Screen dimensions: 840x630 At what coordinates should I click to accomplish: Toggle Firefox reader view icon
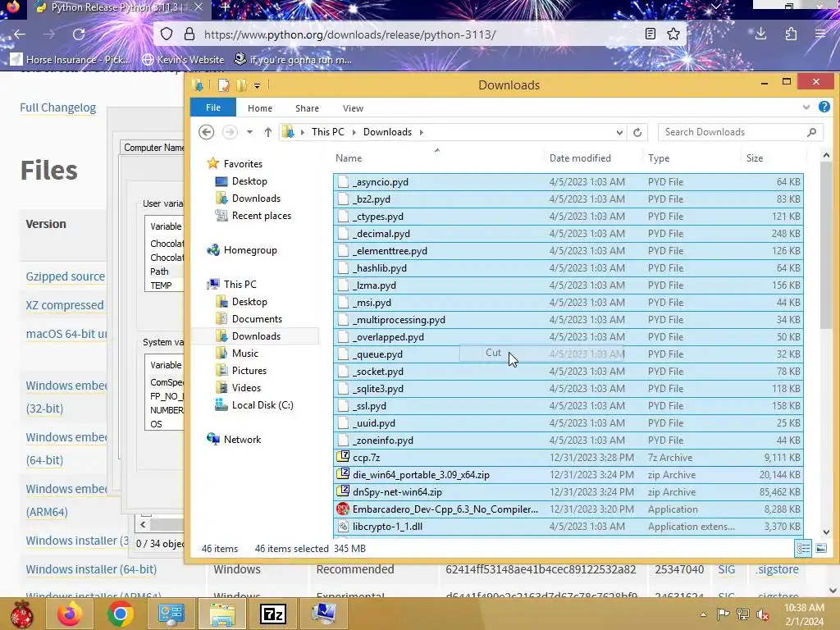point(651,34)
